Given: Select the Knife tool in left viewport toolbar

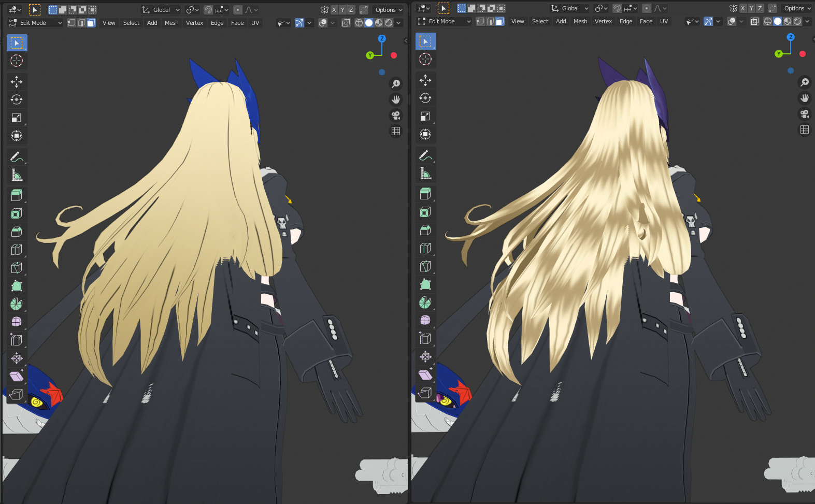Looking at the screenshot, I should click(17, 268).
